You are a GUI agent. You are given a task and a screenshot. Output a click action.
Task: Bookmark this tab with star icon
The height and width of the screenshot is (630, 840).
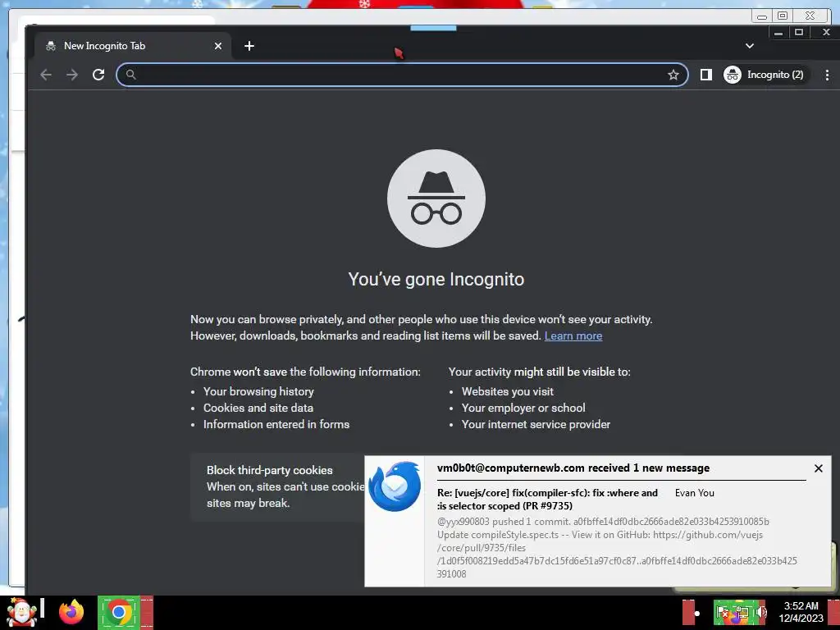pyautogui.click(x=673, y=75)
